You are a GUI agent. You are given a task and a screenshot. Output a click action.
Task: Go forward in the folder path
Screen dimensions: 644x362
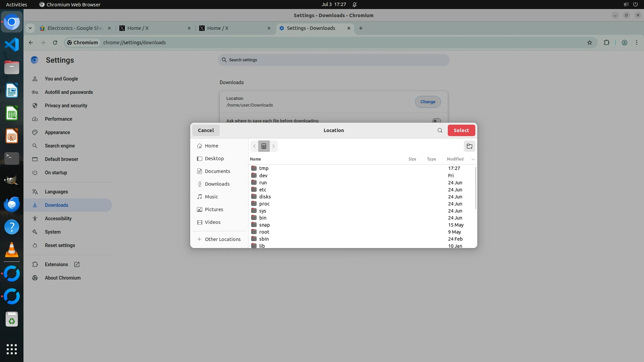273,146
